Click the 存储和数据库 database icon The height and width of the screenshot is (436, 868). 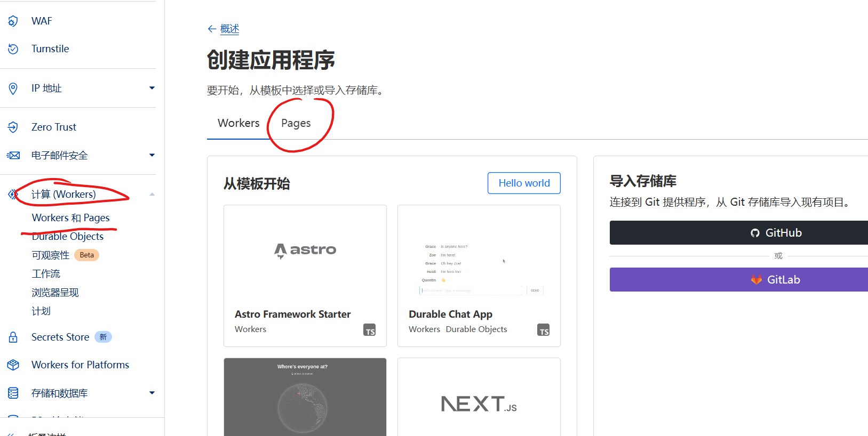click(x=13, y=393)
